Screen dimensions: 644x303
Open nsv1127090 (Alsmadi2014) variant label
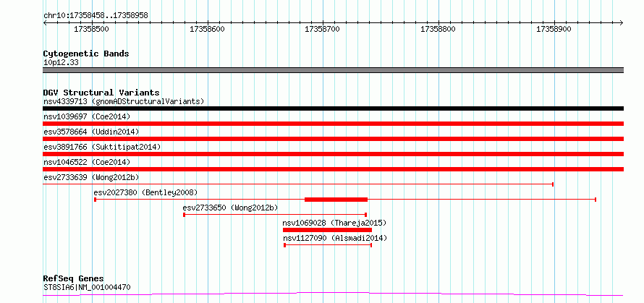click(335, 238)
